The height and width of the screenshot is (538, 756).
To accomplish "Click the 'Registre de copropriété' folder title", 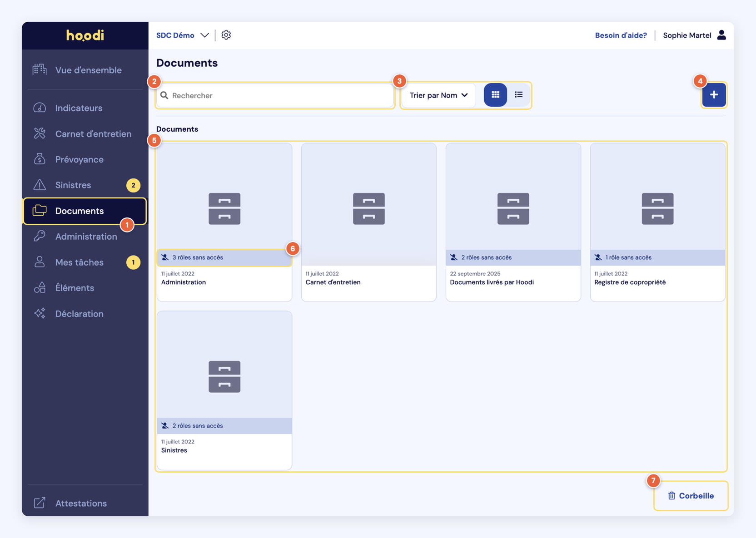I will point(630,282).
